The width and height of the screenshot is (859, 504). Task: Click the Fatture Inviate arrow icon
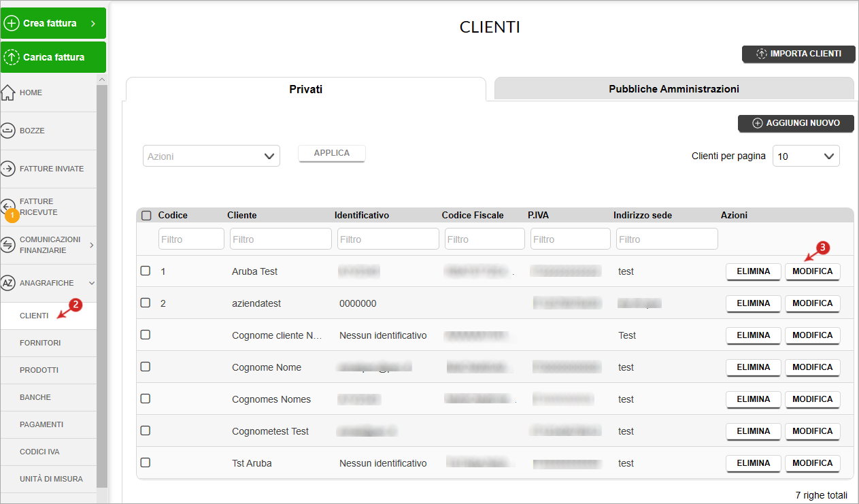point(7,169)
